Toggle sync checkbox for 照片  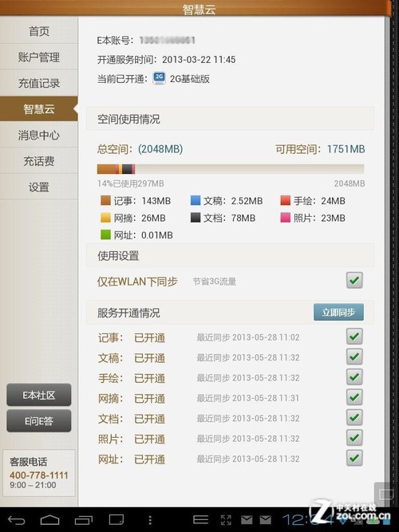click(x=354, y=438)
